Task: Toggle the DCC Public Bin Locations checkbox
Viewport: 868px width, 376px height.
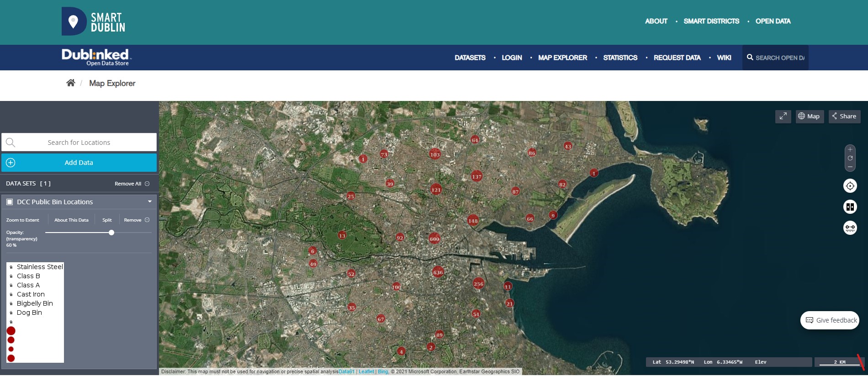Action: [x=10, y=202]
